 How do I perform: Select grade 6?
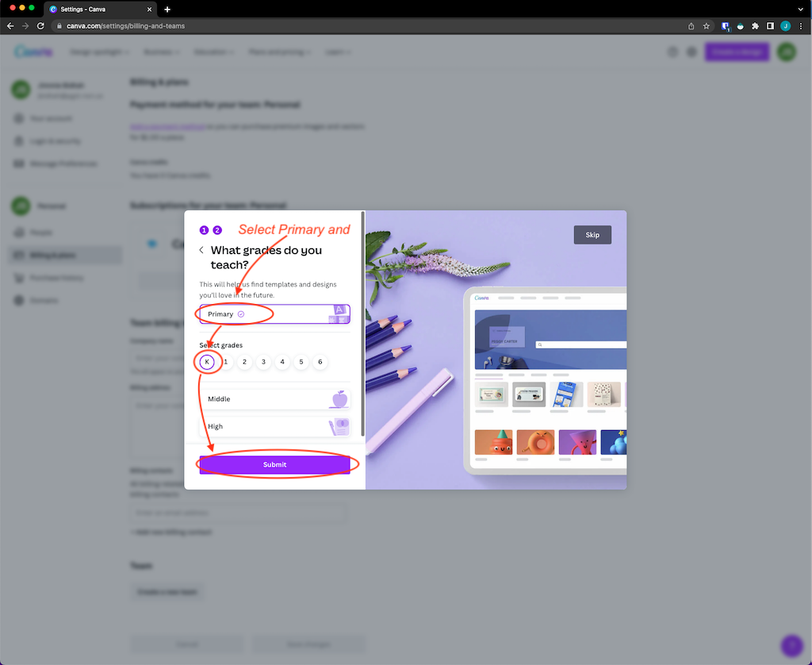click(320, 362)
